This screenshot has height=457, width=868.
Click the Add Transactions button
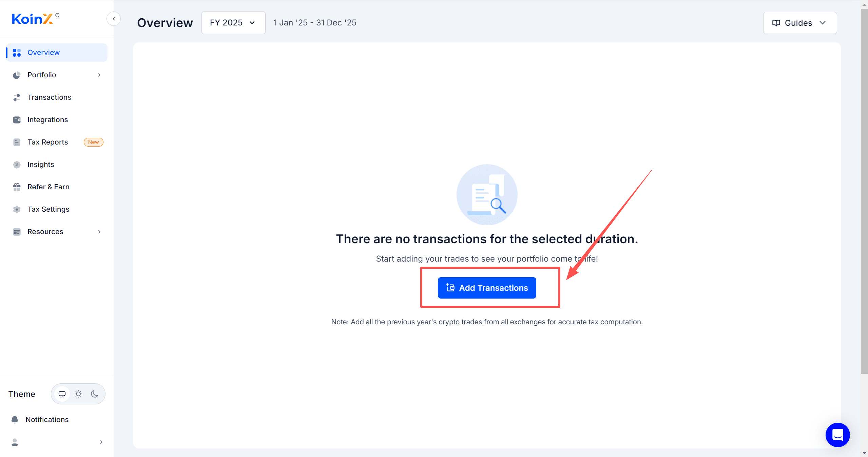click(487, 288)
